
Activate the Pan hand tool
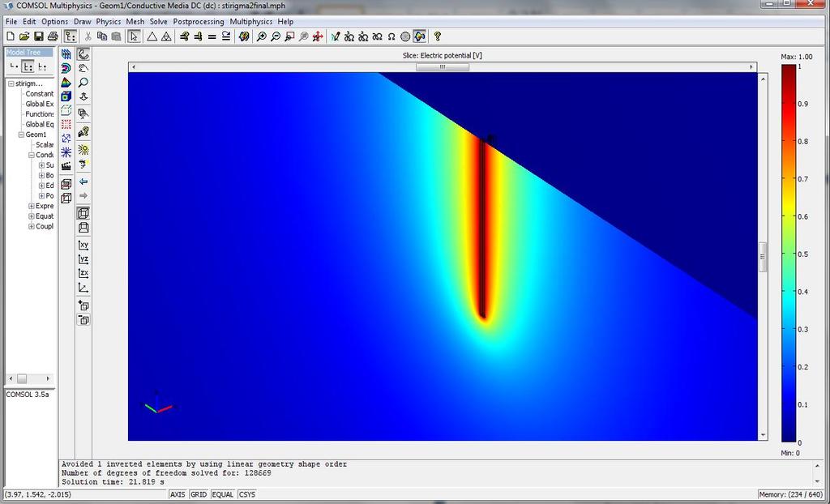[x=83, y=68]
